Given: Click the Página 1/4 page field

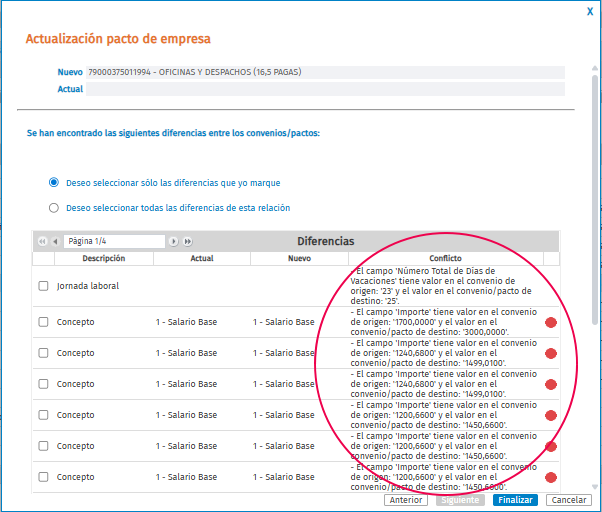Looking at the screenshot, I should 114,241.
